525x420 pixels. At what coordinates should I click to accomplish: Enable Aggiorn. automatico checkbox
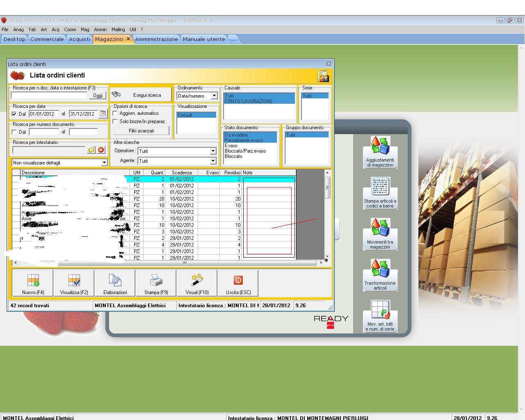[x=115, y=113]
